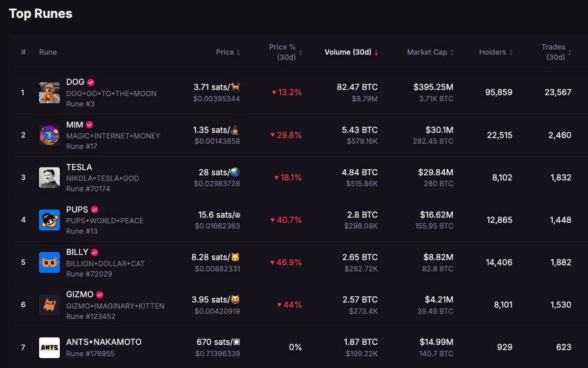Click the red down arrow at 18.1%
Image resolution: width=588 pixels, height=368 pixels.
(x=277, y=178)
